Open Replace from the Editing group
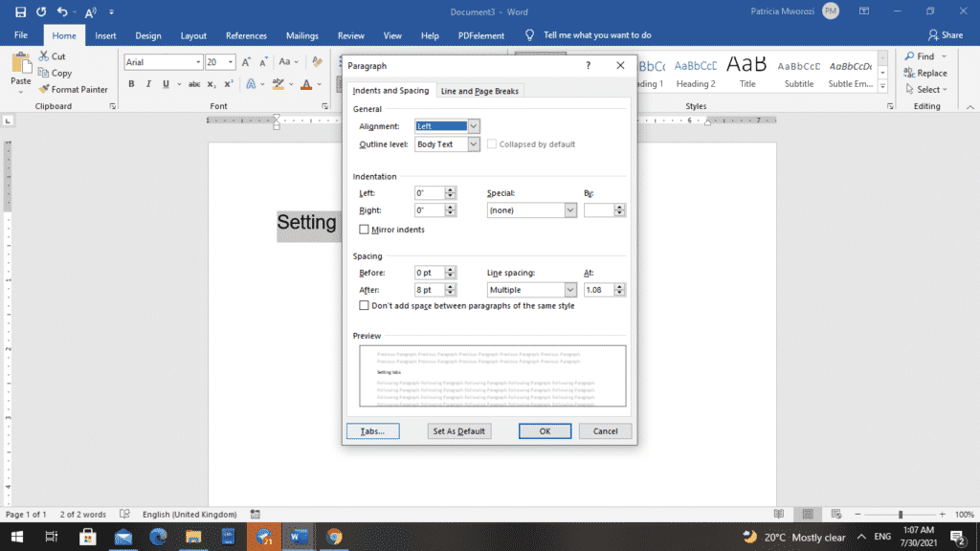The width and height of the screenshot is (980, 551). click(x=927, y=72)
